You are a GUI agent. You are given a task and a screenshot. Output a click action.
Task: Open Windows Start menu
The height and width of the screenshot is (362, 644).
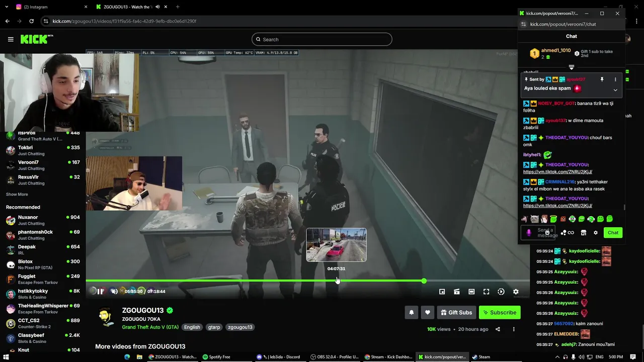point(6,357)
